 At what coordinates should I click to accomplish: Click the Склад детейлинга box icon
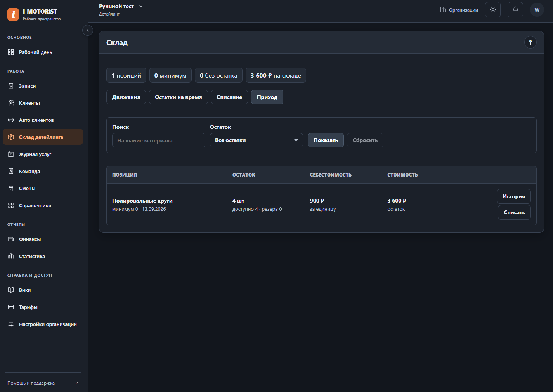click(x=11, y=137)
